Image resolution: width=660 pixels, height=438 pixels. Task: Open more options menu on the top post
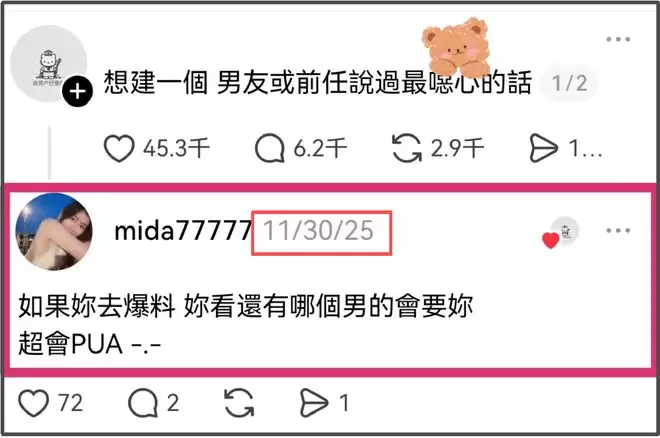click(x=618, y=39)
